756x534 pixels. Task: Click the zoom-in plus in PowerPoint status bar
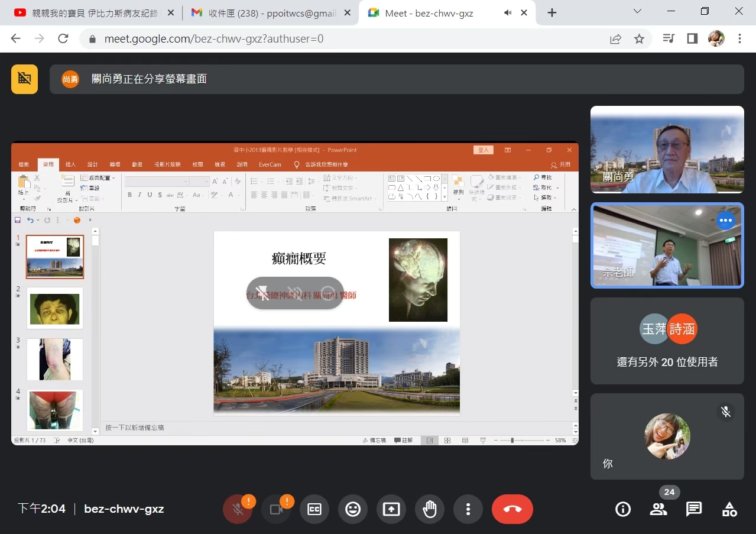(548, 441)
